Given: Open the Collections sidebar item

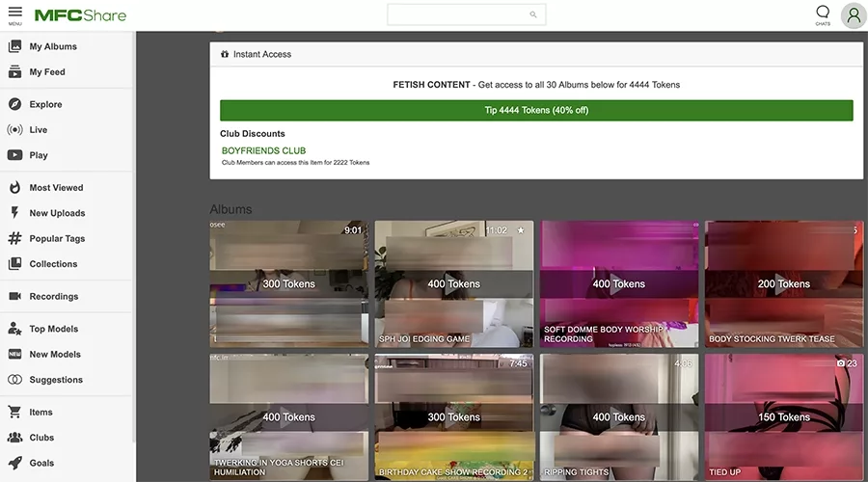Looking at the screenshot, I should [x=53, y=264].
